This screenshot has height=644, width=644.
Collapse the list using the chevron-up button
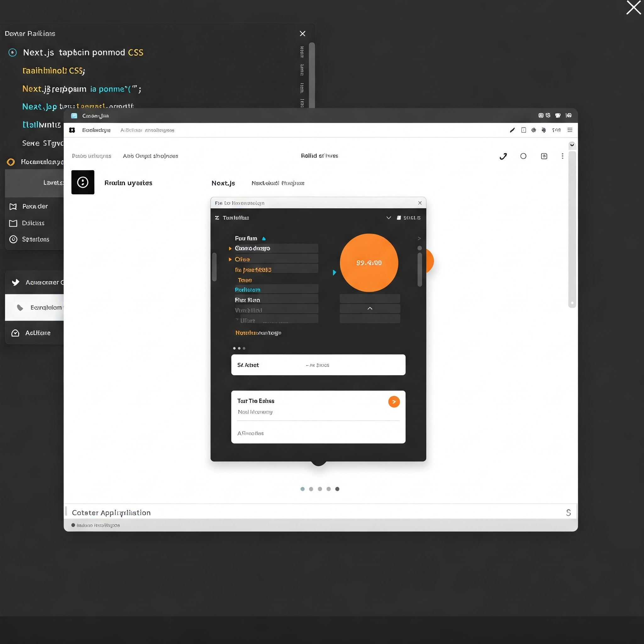tap(369, 308)
